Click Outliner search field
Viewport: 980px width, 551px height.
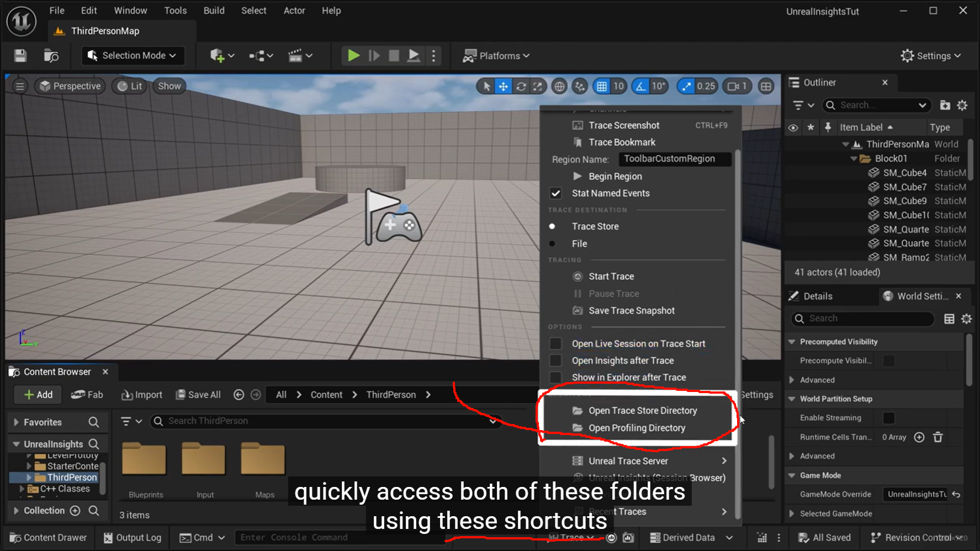tap(876, 105)
